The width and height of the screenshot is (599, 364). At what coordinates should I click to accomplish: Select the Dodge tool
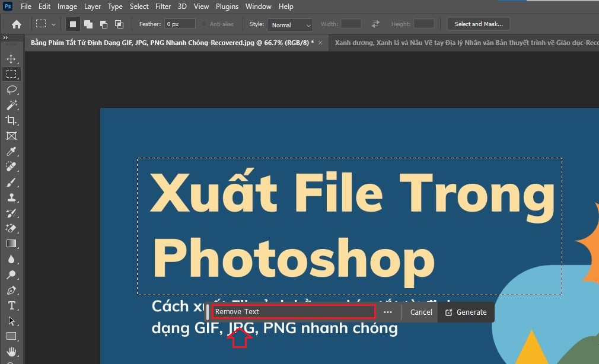pyautogui.click(x=11, y=274)
